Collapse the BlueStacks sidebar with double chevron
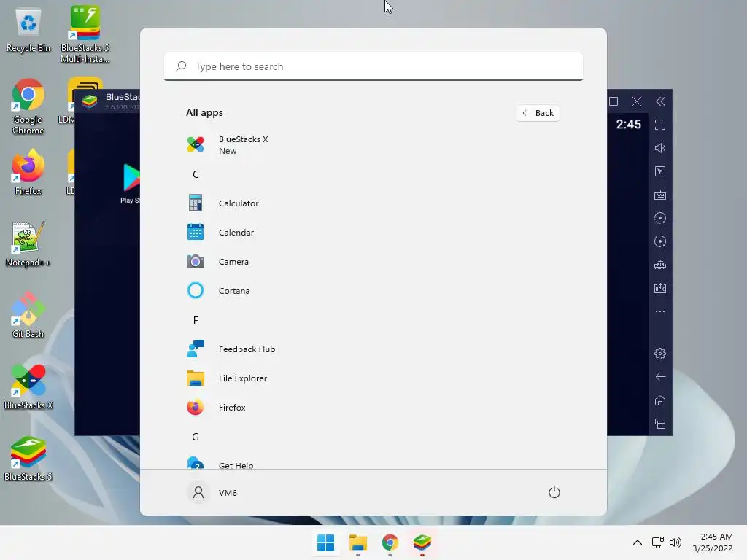 pyautogui.click(x=660, y=101)
